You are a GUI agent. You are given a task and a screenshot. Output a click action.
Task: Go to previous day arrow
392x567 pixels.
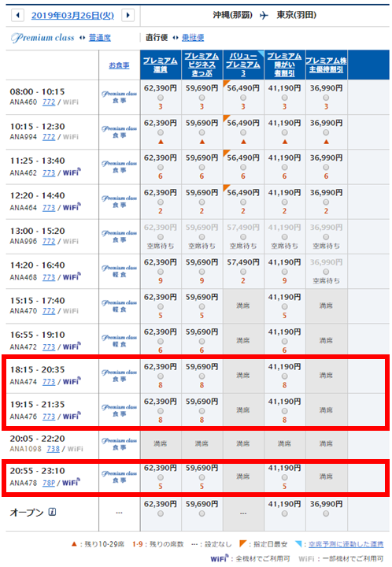[17, 15]
